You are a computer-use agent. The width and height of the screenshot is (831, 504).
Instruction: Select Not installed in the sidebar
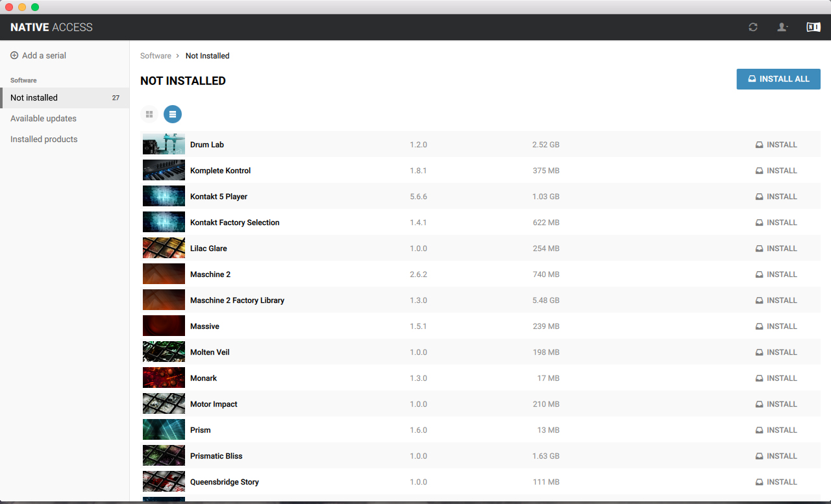tap(34, 98)
